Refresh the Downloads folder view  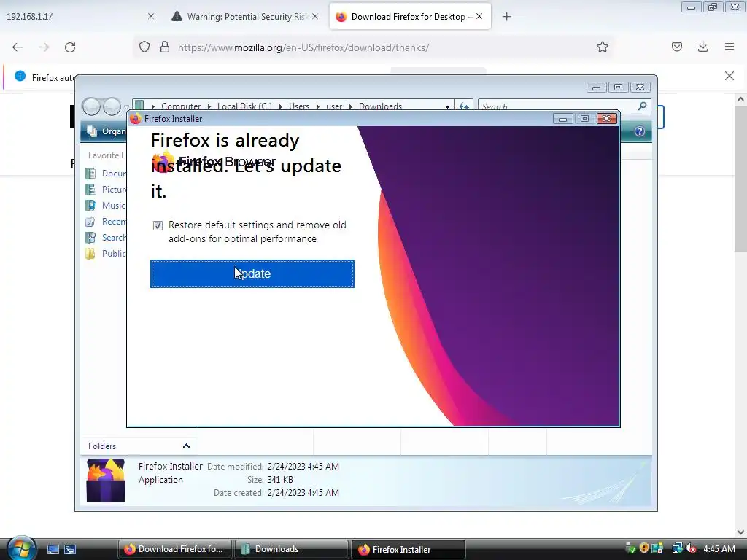pos(463,106)
